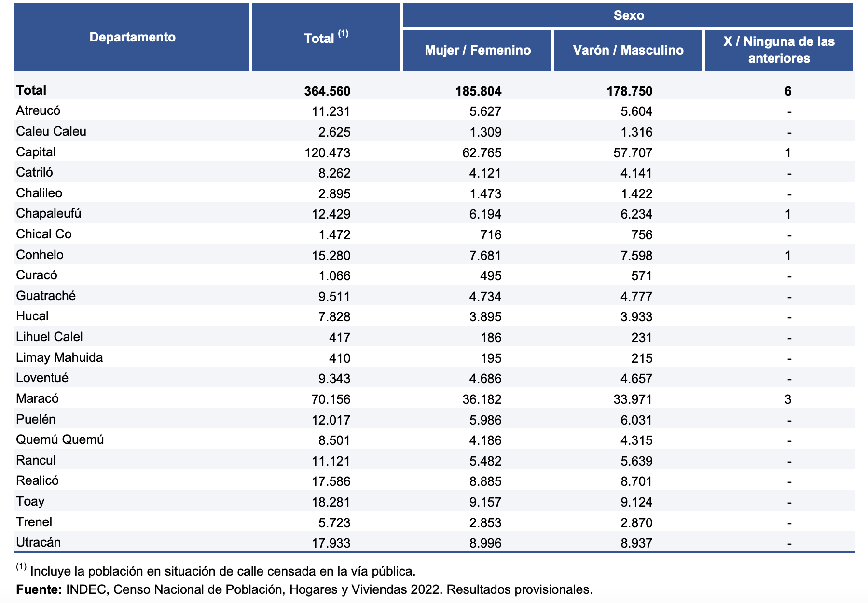868x603 pixels.
Task: Select Quemú Quemú men value 4.315
Action: (x=636, y=440)
